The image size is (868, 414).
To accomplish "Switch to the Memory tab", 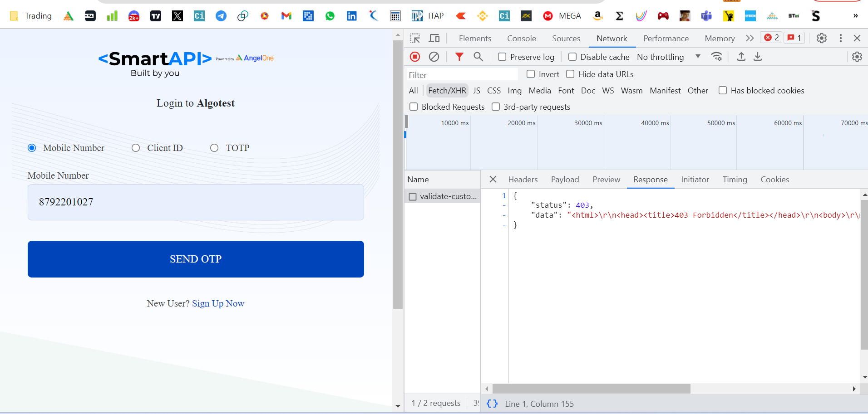I will (x=720, y=39).
